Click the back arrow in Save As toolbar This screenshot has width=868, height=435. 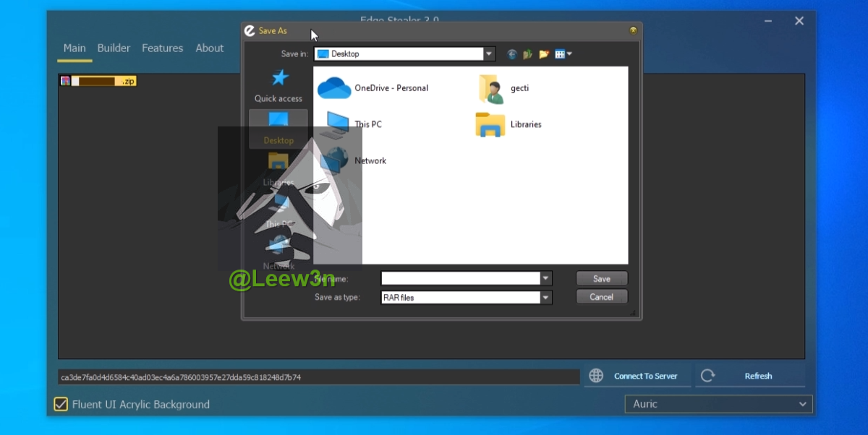click(512, 54)
